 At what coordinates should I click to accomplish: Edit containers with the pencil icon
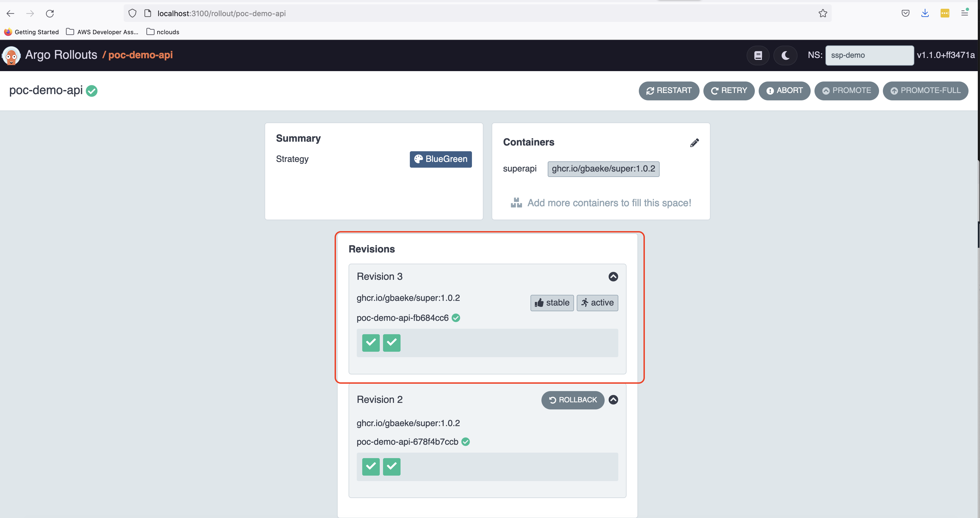click(x=694, y=142)
